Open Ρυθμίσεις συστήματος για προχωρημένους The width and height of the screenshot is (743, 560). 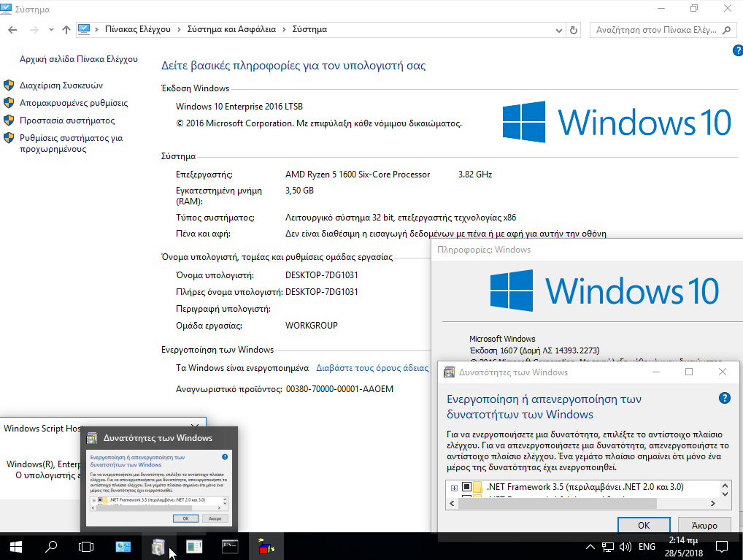(x=71, y=143)
